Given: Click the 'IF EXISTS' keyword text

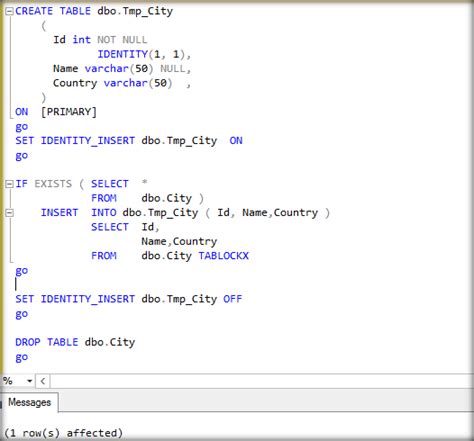Looking at the screenshot, I should (43, 184).
